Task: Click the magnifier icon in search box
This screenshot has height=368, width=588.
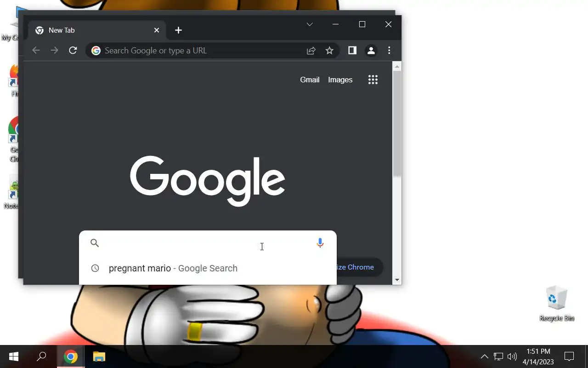Action: click(95, 243)
